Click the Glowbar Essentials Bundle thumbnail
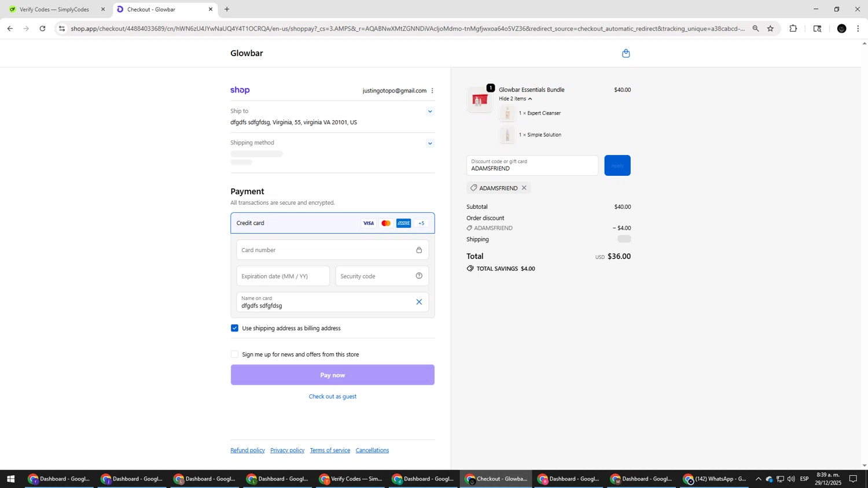Viewport: 868px width, 488px height. coord(480,99)
